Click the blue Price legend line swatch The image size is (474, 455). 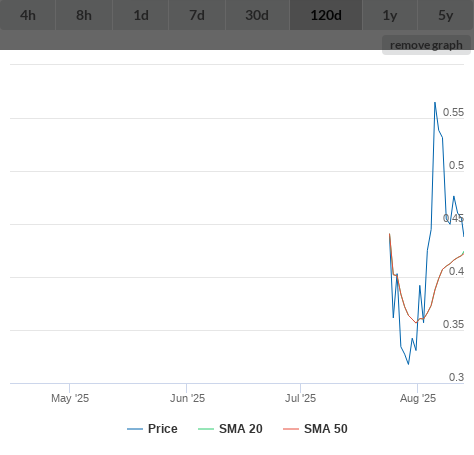[135, 429]
